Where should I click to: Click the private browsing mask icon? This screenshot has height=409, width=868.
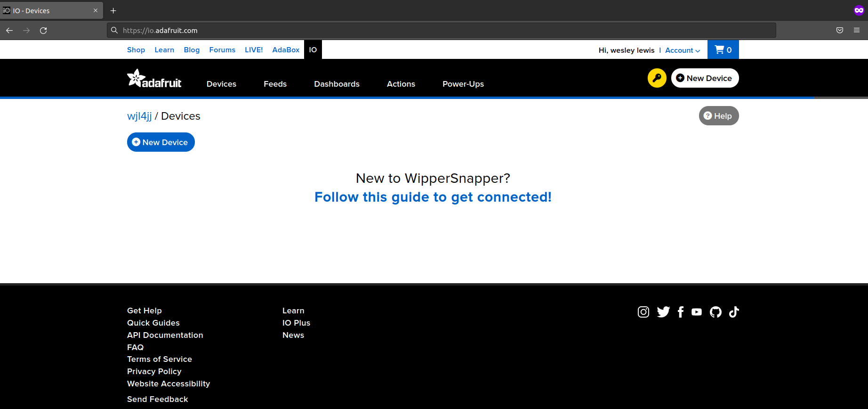859,10
